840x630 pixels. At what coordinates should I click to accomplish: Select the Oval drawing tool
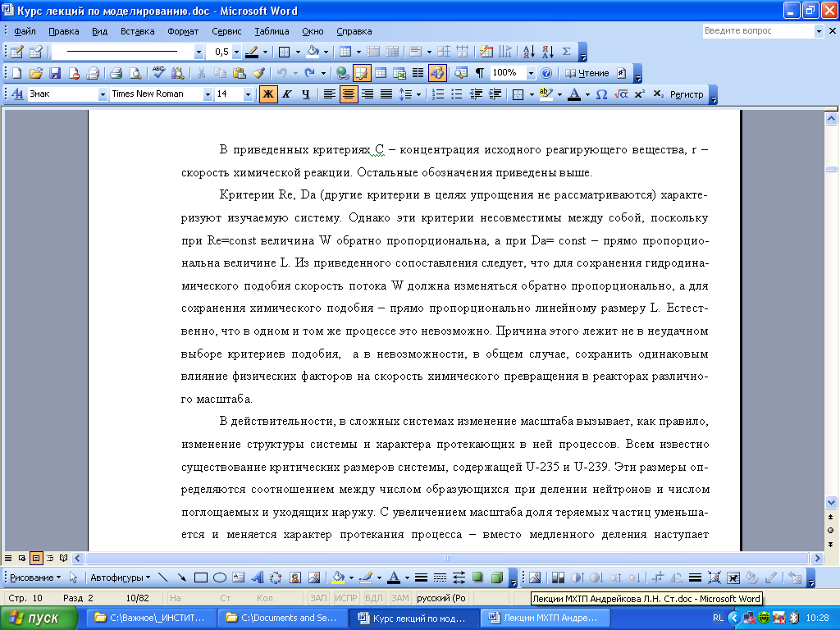click(220, 577)
